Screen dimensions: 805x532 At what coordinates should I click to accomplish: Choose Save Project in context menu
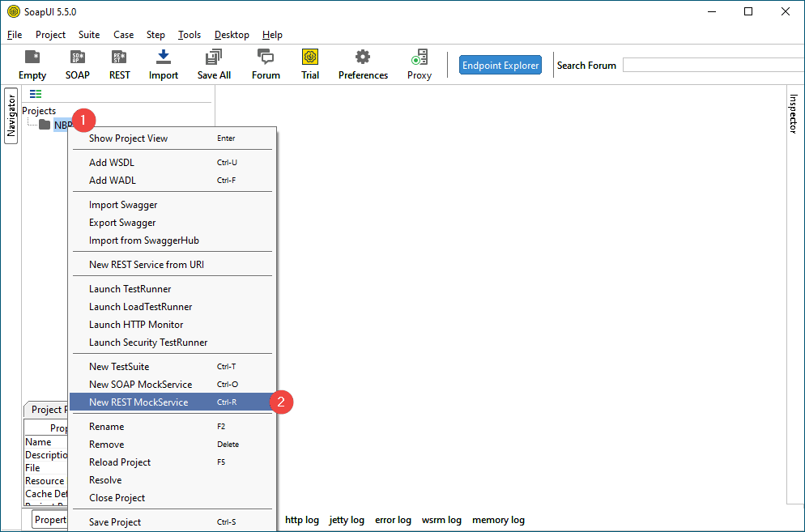pyautogui.click(x=172, y=522)
